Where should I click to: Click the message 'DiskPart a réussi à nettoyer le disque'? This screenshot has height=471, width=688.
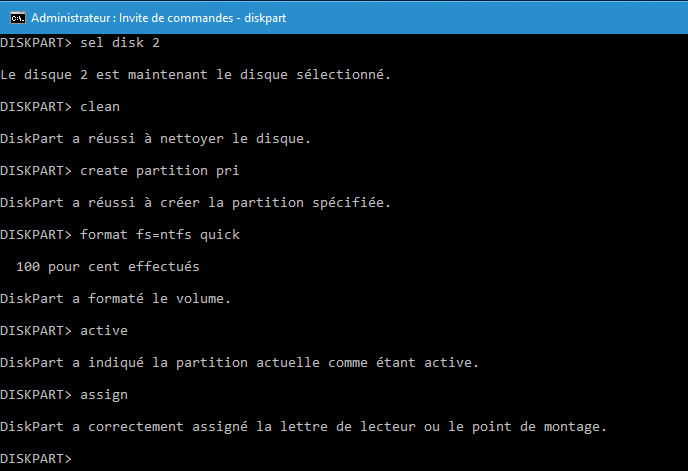[x=155, y=139]
